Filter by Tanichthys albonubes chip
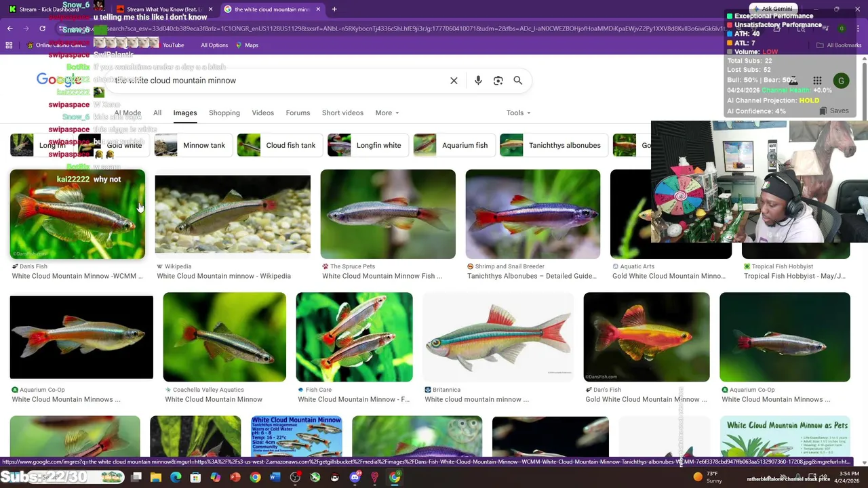The width and height of the screenshot is (868, 488). point(553,145)
